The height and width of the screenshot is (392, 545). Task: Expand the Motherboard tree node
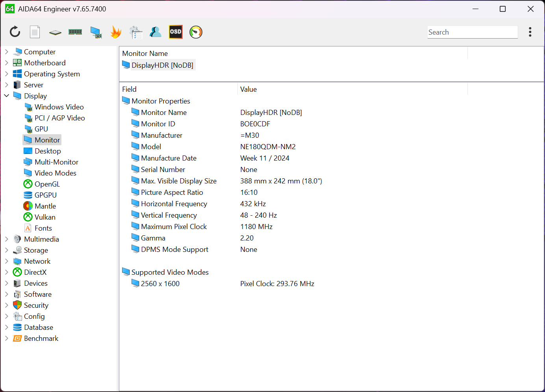(7, 63)
